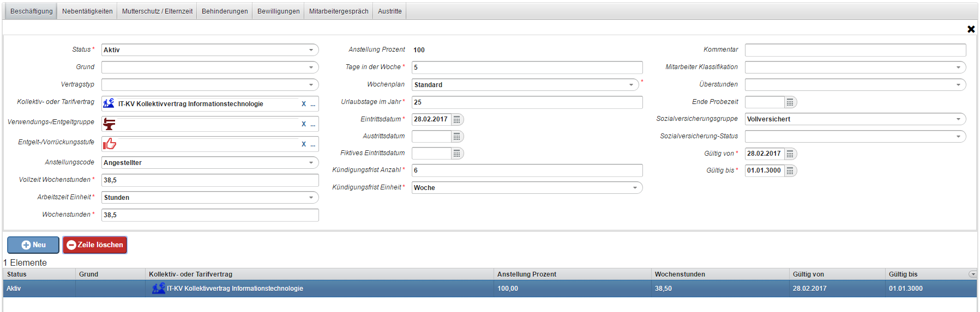
Task: Click into the Kommentar text field
Action: point(855,50)
